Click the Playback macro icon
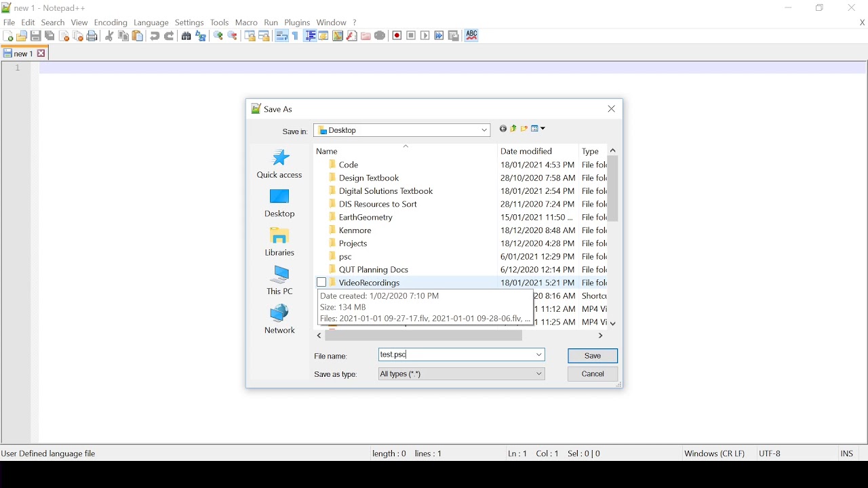This screenshot has height=488, width=868. [x=426, y=36]
